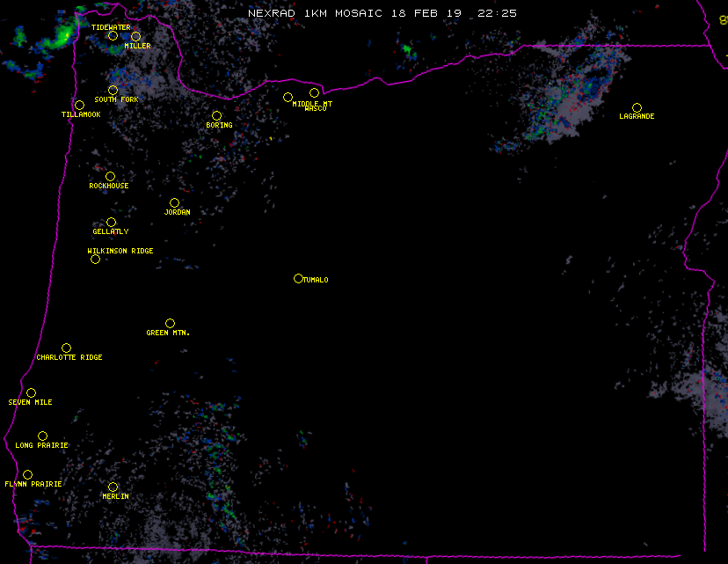Click the Gellatly station circle marker
Viewport: 728px width, 564px height.
pos(111,223)
